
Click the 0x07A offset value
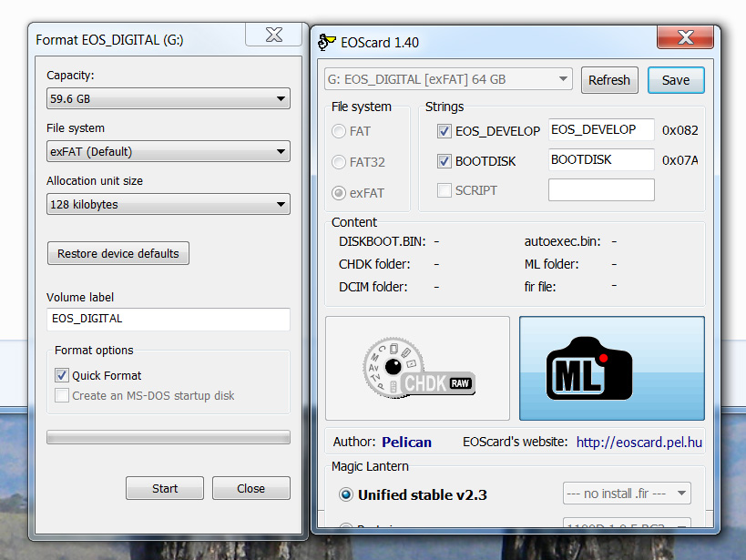680,160
